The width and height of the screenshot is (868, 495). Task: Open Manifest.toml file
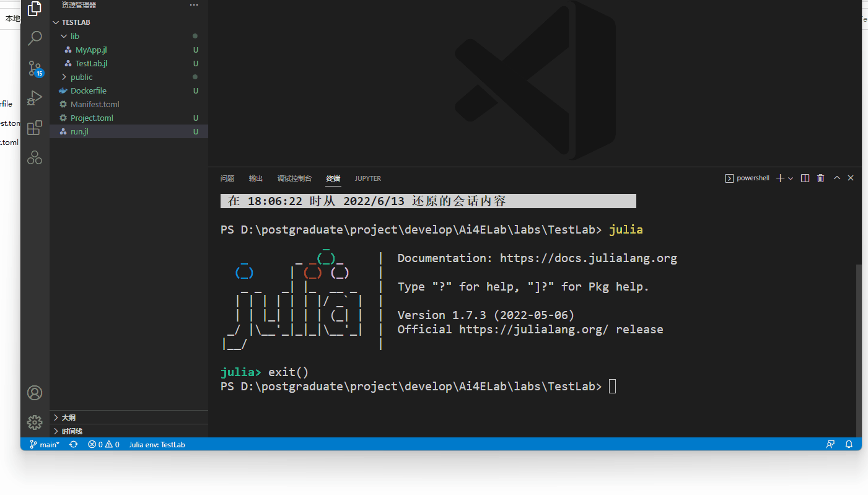pos(129,104)
